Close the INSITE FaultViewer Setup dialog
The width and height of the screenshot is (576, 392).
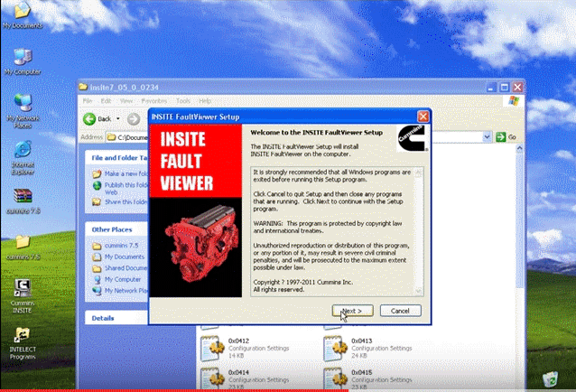click(423, 117)
